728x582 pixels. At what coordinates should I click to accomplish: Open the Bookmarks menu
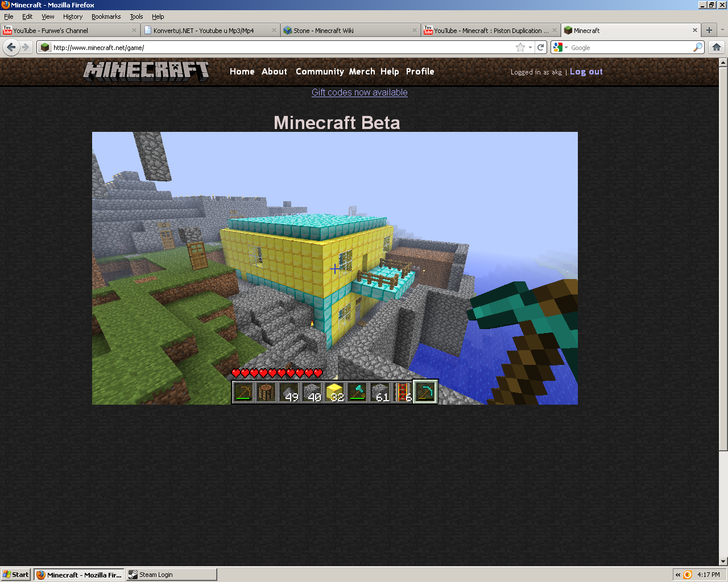point(106,16)
